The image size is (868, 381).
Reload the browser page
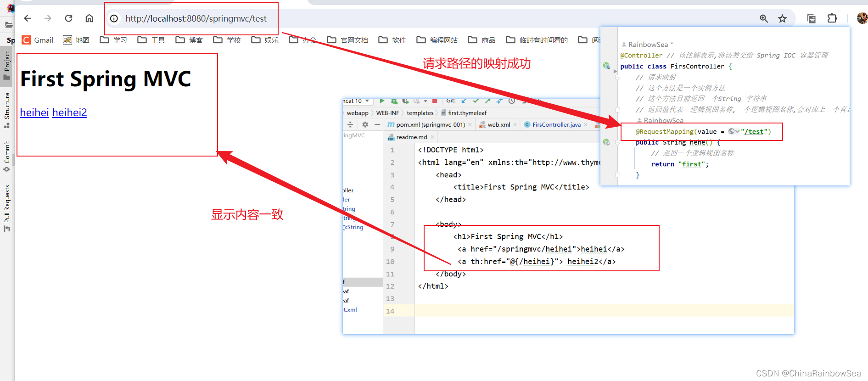(x=68, y=18)
